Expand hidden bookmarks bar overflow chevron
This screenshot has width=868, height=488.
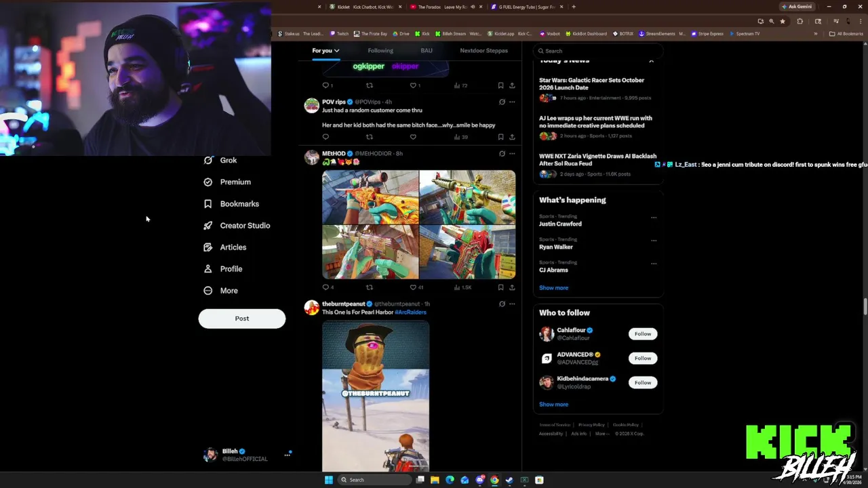816,34
